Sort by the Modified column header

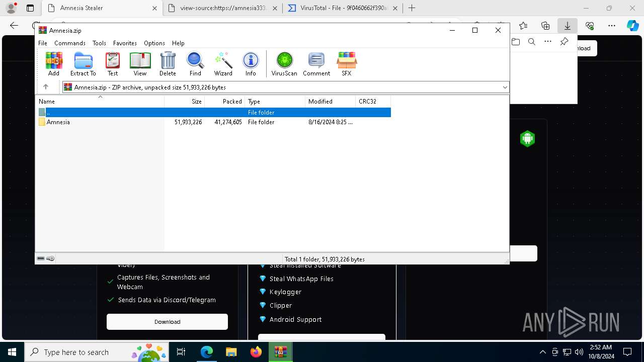coord(331,101)
